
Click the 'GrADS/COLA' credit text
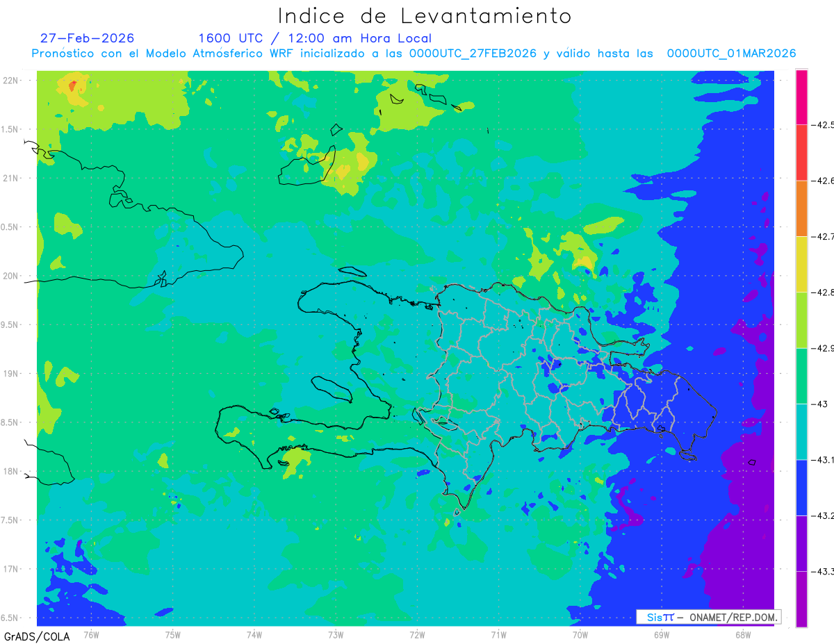click(x=37, y=636)
